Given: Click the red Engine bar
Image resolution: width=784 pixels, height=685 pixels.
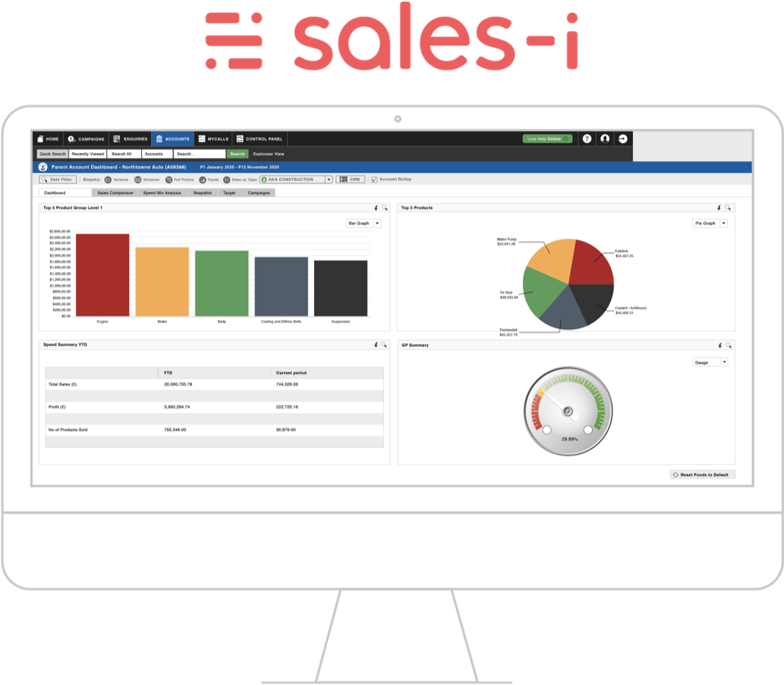Looking at the screenshot, I should click(x=103, y=275).
